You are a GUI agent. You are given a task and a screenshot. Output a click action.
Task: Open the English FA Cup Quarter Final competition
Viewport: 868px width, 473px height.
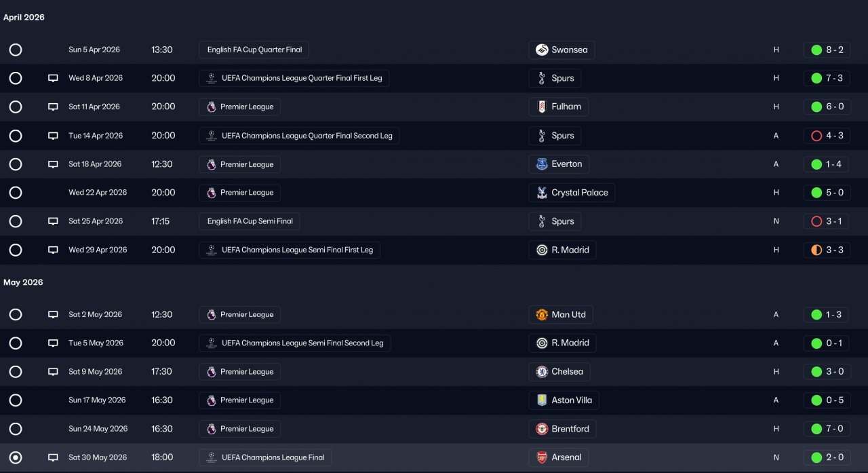[x=254, y=50]
